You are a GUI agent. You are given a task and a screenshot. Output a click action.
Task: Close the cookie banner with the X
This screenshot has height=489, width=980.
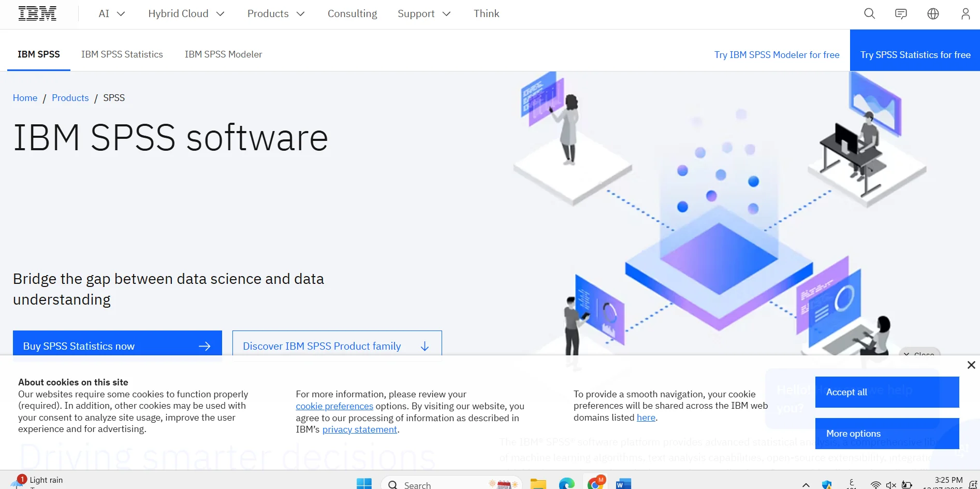[x=971, y=365]
